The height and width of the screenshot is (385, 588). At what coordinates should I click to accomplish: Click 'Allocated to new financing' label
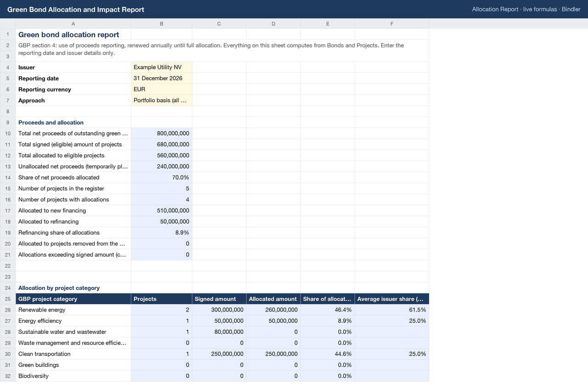[x=73, y=211]
